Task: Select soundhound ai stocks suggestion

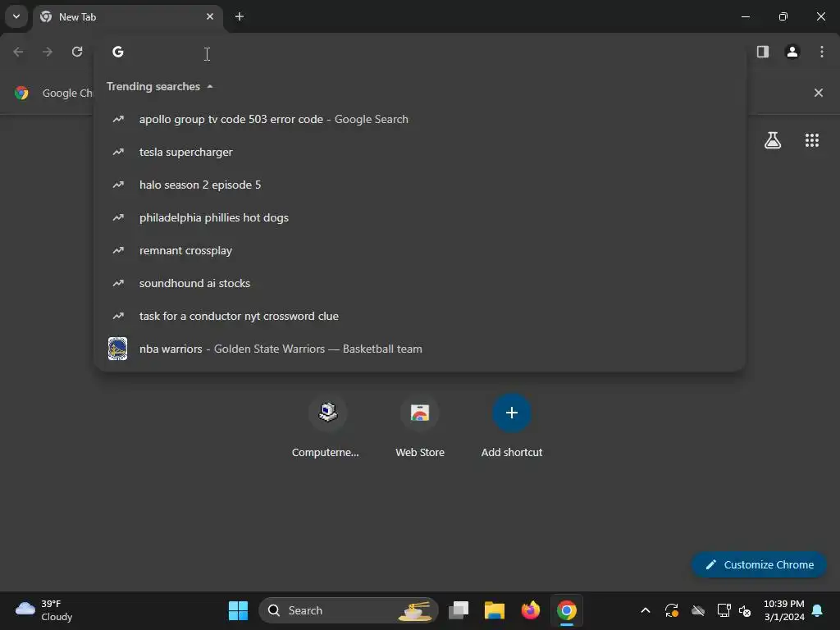Action: click(x=420, y=283)
